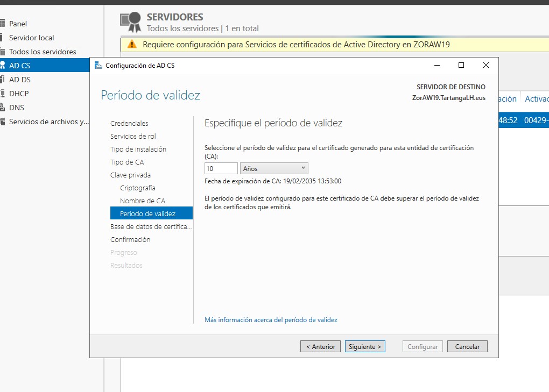Click the Anterior button
Image resolution: width=549 pixels, height=392 pixels.
coord(320,346)
